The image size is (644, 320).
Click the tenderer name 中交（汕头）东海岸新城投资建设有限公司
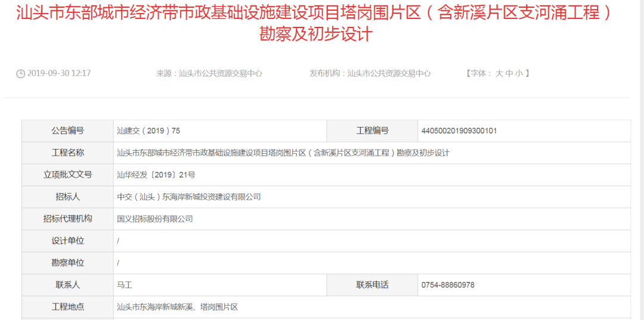pyautogui.click(x=189, y=197)
